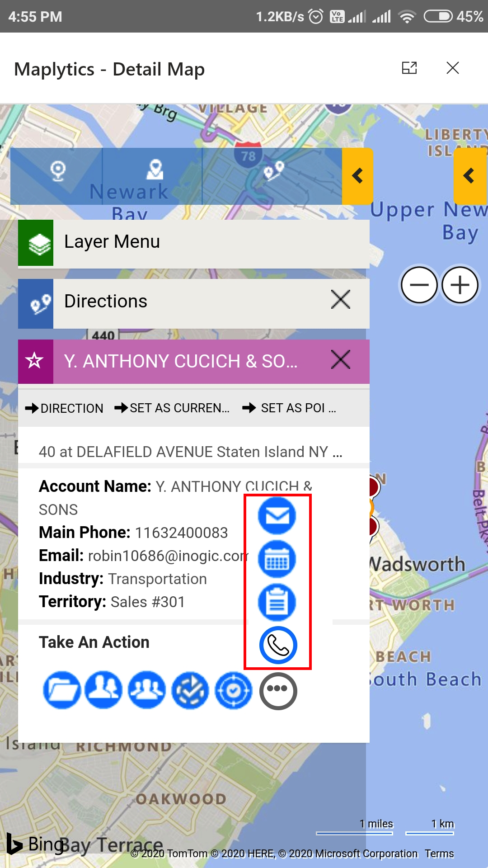Screen dimensions: 488x868
Task: Tap SET AS CURREN... option
Action: tap(172, 408)
